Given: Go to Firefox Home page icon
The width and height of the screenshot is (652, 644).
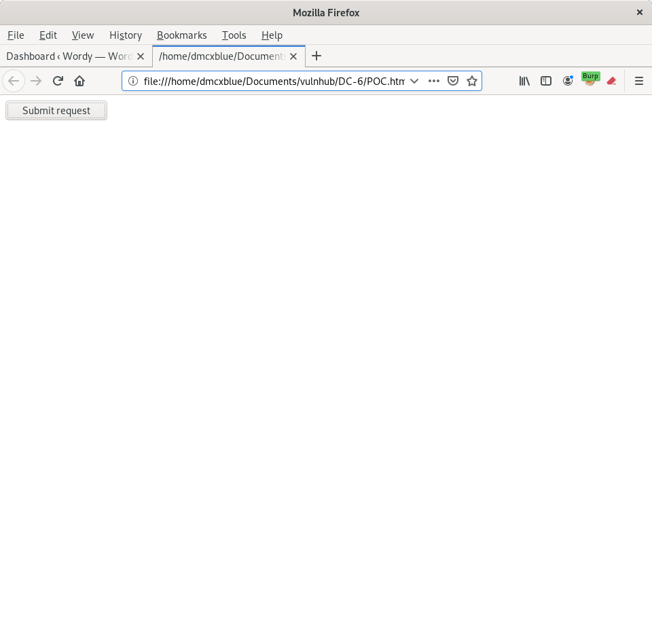Looking at the screenshot, I should pos(79,81).
